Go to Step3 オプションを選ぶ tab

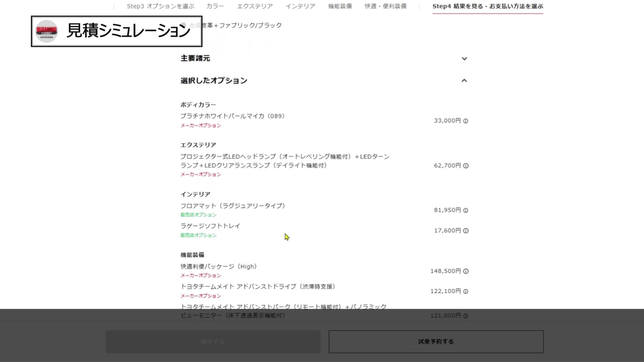tap(160, 6)
